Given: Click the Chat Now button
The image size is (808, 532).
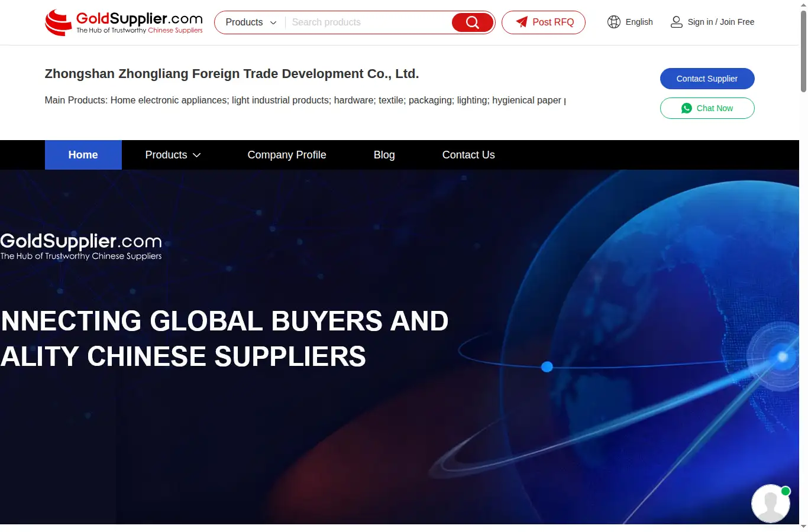Looking at the screenshot, I should coord(707,108).
